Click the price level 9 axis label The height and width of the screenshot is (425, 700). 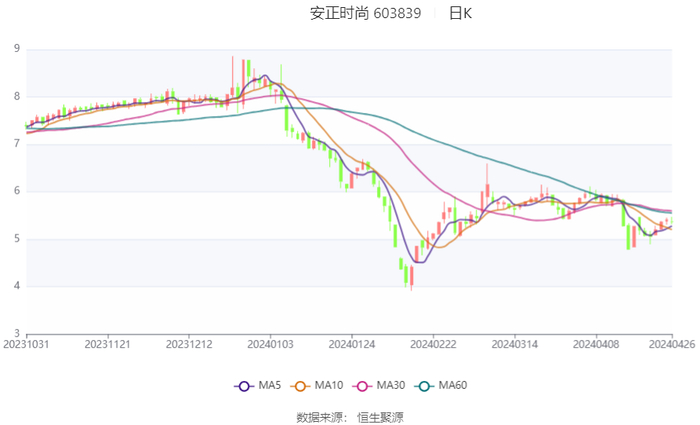click(17, 49)
